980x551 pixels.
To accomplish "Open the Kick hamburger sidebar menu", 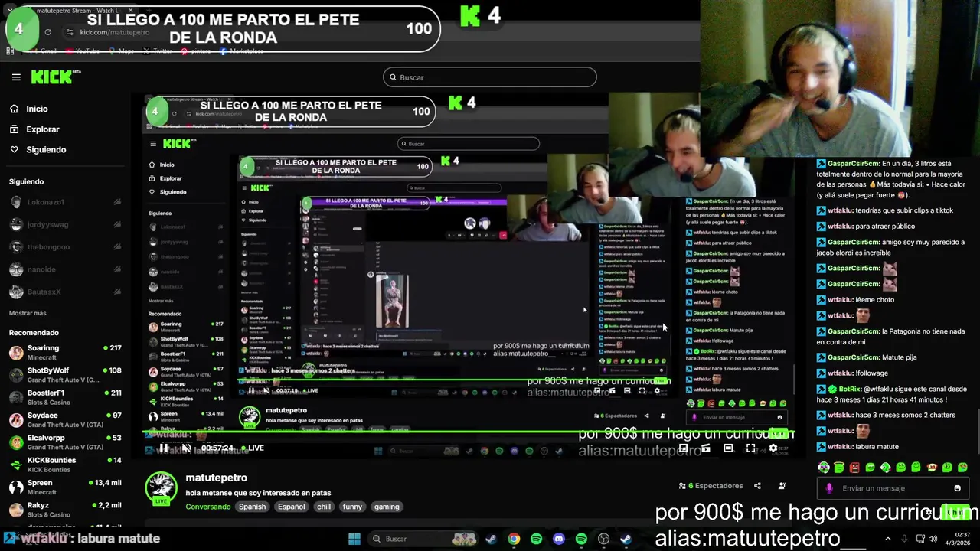I will [16, 77].
